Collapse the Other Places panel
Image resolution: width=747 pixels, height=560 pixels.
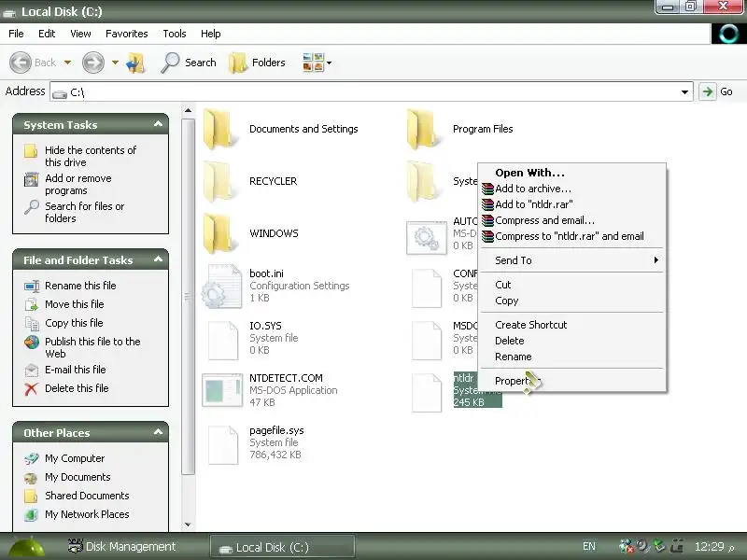click(x=158, y=432)
